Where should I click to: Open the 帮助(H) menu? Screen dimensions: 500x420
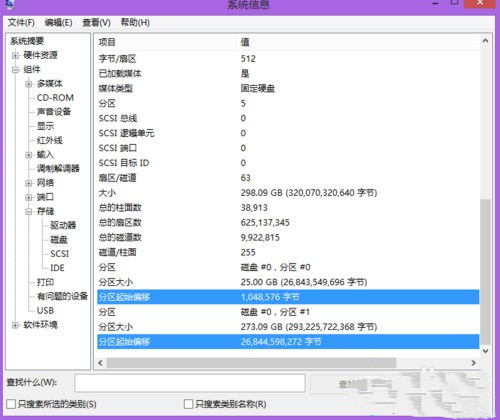(x=135, y=23)
